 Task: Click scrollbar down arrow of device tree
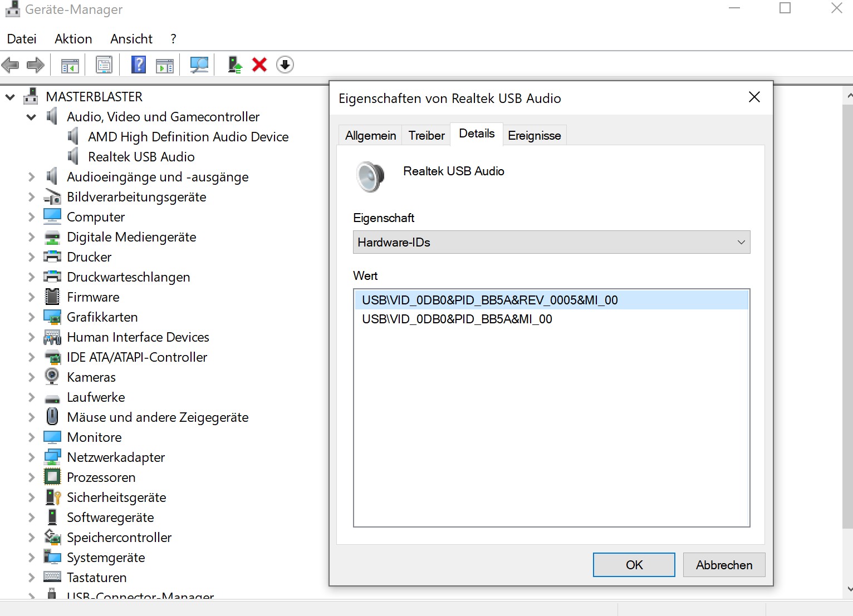click(849, 589)
